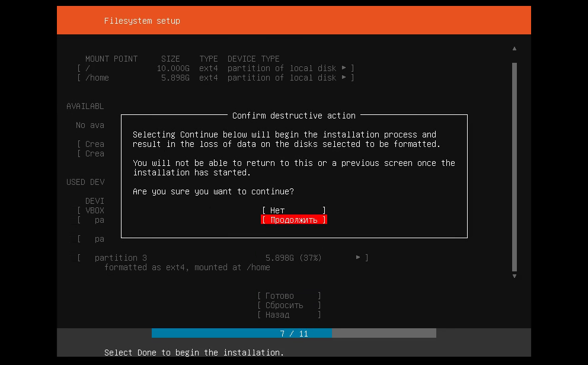Go back with the Назад button

click(x=289, y=315)
